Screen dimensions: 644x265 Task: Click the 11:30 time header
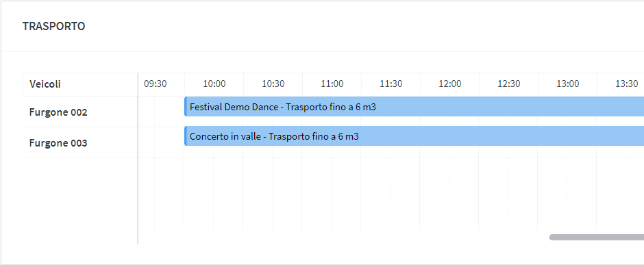391,84
